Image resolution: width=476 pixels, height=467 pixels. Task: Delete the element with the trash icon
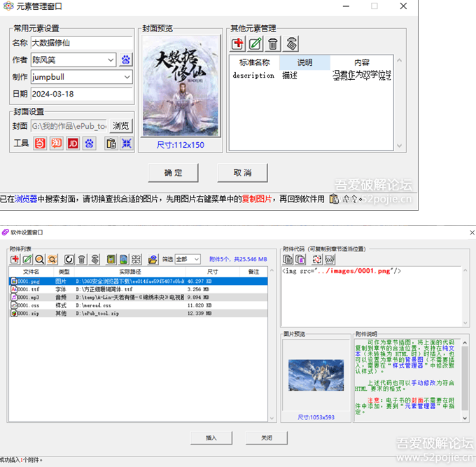pyautogui.click(x=273, y=43)
